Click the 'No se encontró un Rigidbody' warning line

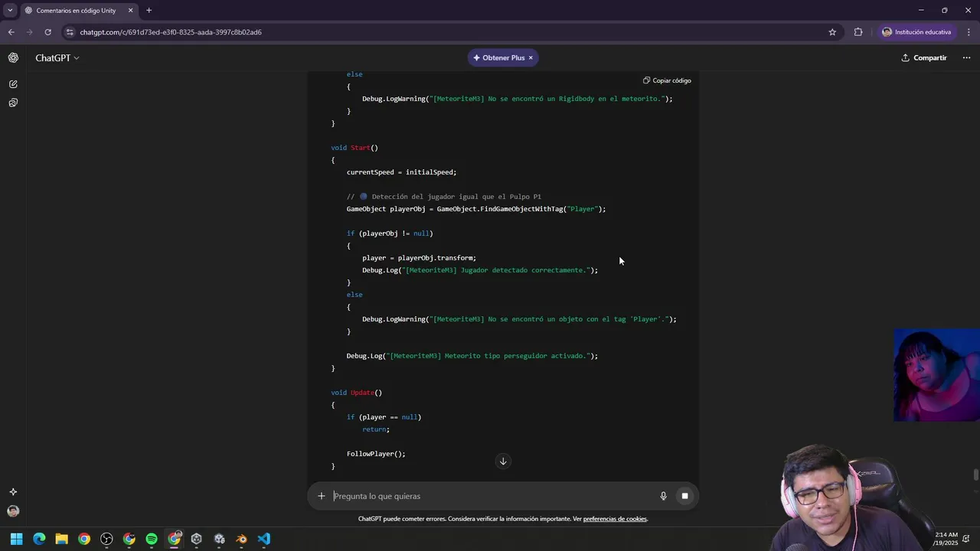[x=518, y=99]
